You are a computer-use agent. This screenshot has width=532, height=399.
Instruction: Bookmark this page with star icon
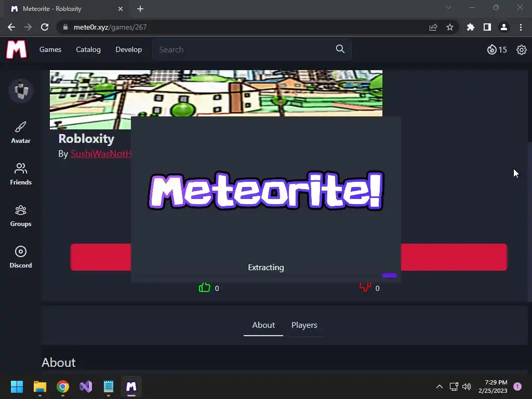450,27
